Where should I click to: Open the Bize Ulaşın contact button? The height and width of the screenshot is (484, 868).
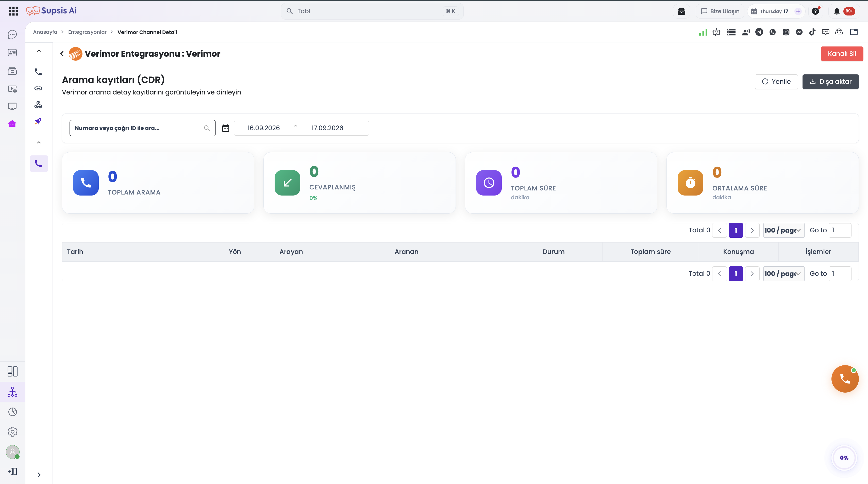(x=720, y=11)
